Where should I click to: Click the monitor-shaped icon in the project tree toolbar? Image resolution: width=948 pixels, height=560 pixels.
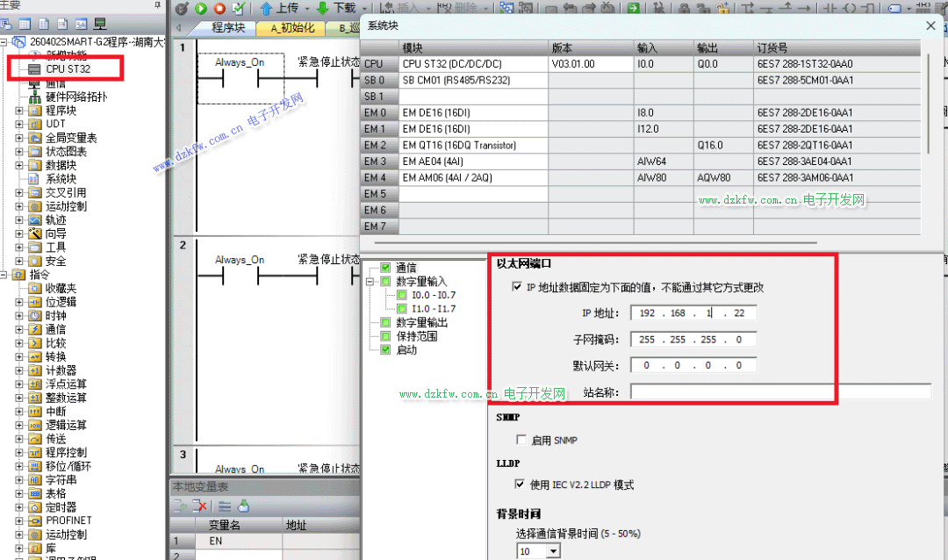point(100,25)
